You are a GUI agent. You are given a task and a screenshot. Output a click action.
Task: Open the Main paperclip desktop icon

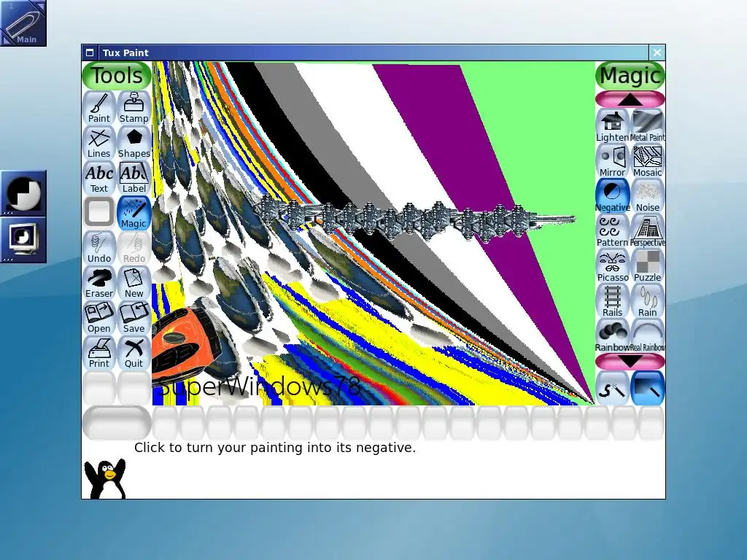23,23
